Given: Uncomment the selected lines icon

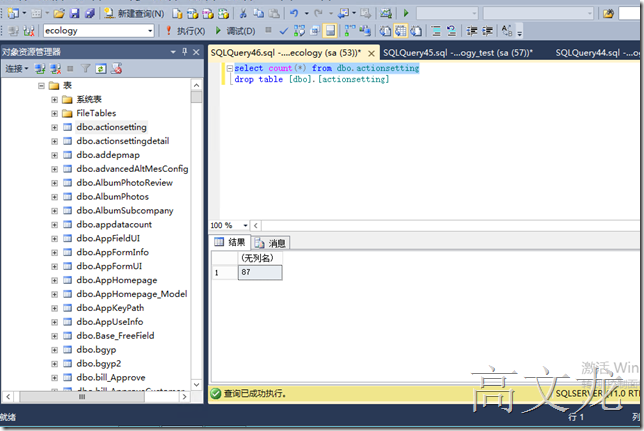Looking at the screenshot, I should coord(451,31).
